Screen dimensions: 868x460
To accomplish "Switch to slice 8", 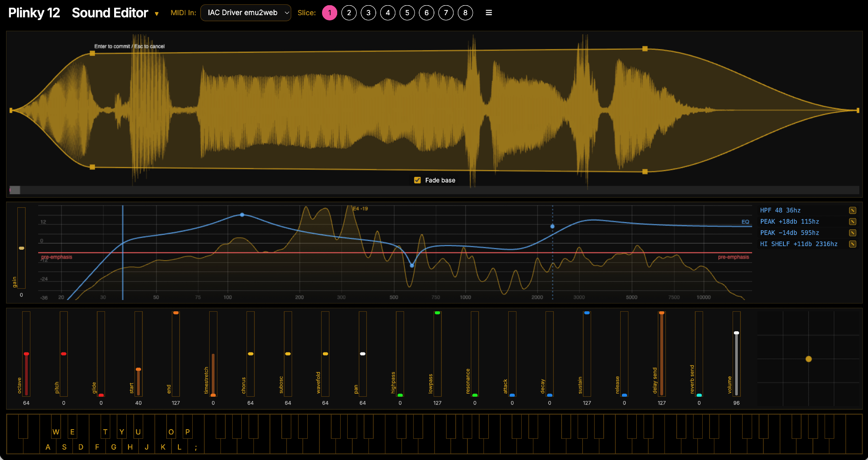I will point(465,13).
